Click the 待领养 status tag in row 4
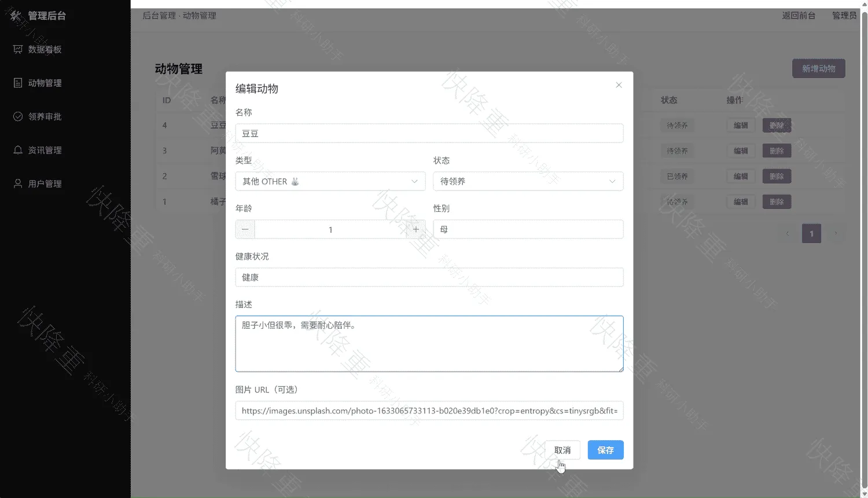868x498 pixels. (677, 125)
